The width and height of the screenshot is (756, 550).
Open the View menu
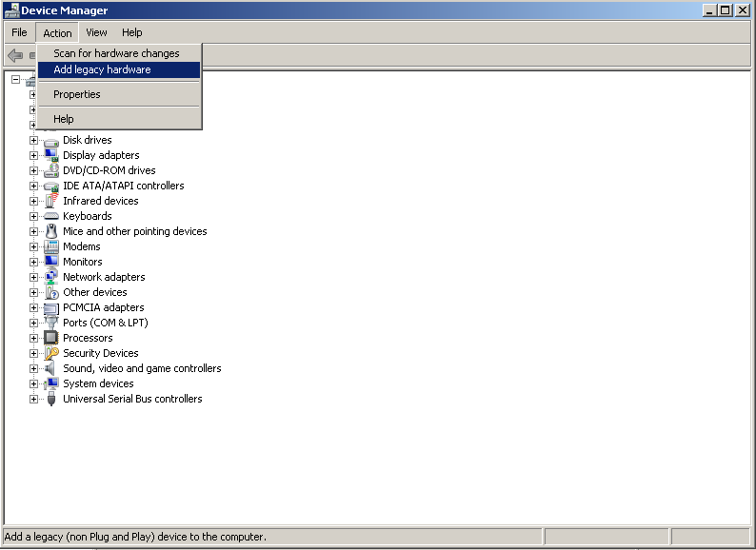pyautogui.click(x=96, y=32)
